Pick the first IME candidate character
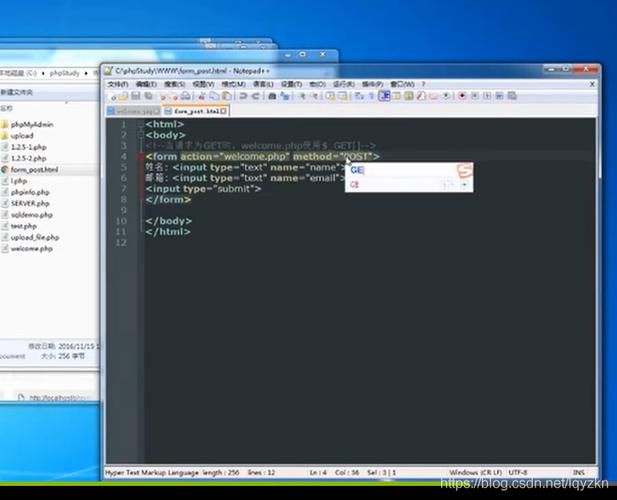 [x=355, y=185]
